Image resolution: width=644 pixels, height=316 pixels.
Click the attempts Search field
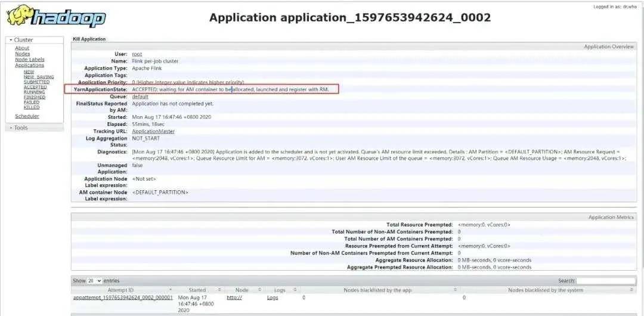606,281
